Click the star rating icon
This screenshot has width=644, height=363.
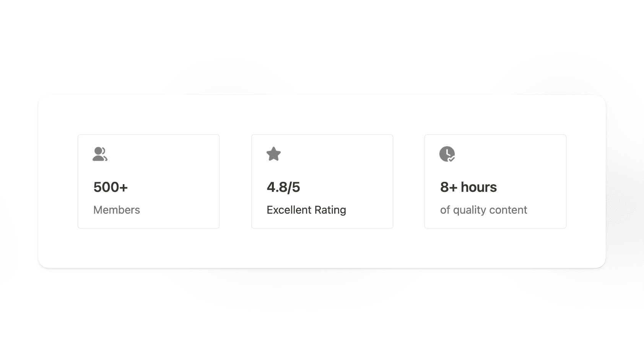point(273,154)
